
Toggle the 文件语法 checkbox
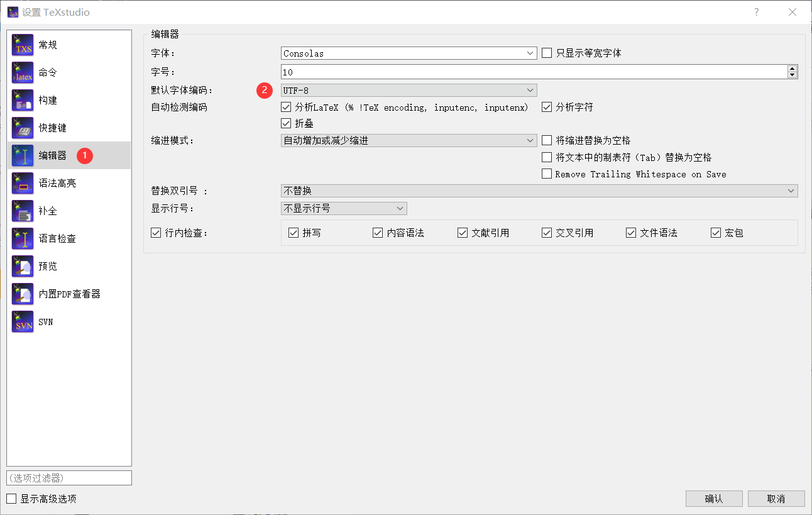[631, 233]
